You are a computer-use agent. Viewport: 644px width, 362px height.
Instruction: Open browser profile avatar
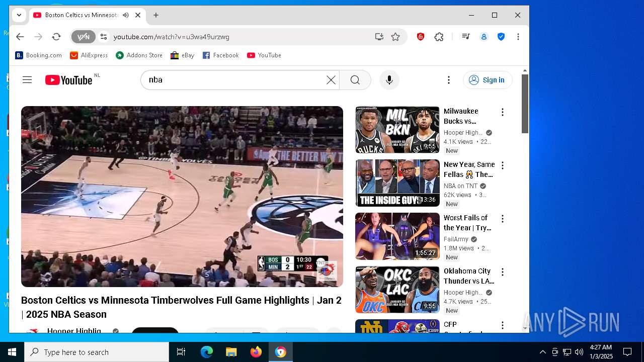click(x=484, y=37)
